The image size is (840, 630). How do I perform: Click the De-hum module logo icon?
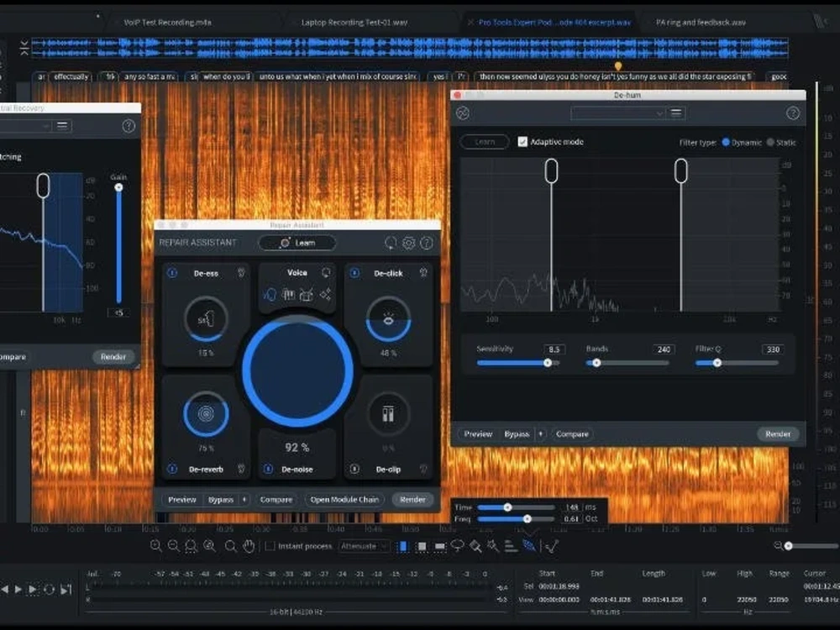click(463, 113)
